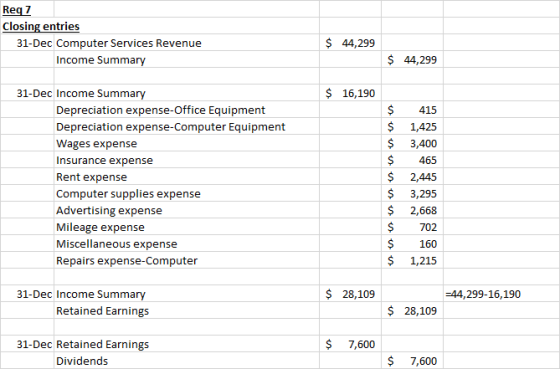Click the 2,668 advertising credit amount
This screenshot has width=560, height=369.
click(x=412, y=210)
